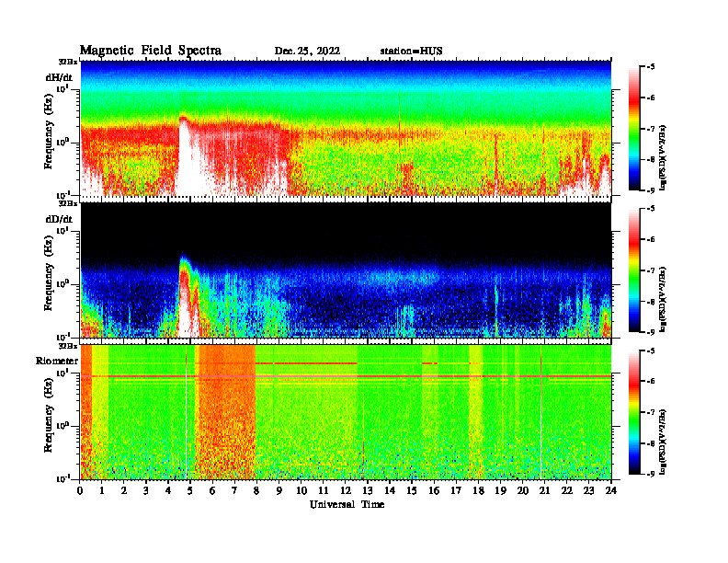Screen dimensions: 728x563
Task: Click the 'Riometer' panel label
Action: click(x=57, y=361)
